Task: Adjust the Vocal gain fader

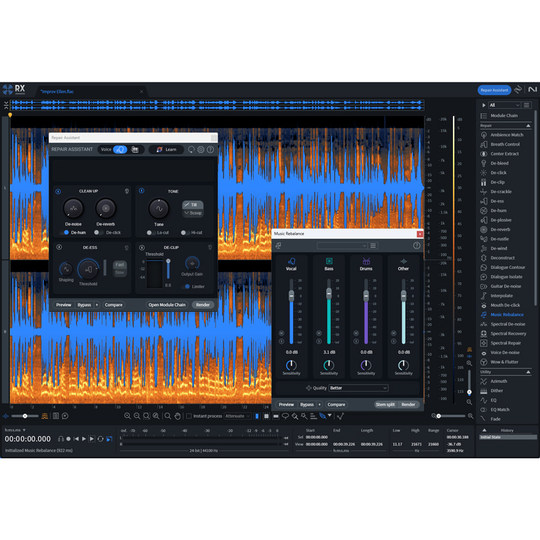Action: pos(291,295)
